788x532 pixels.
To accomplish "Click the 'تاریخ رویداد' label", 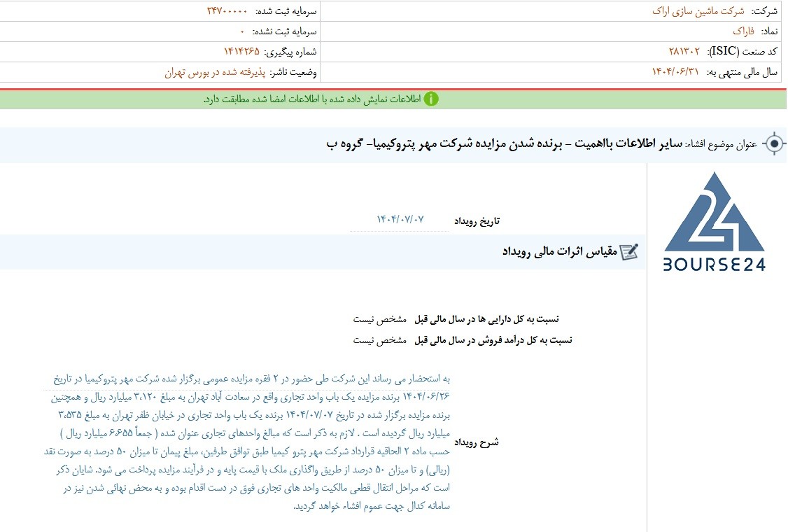I will (x=477, y=221).
